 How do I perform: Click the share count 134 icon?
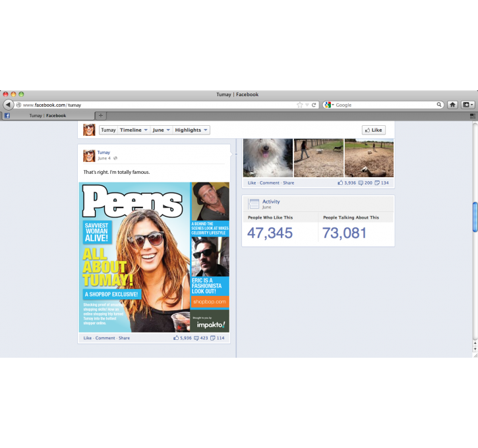(377, 182)
